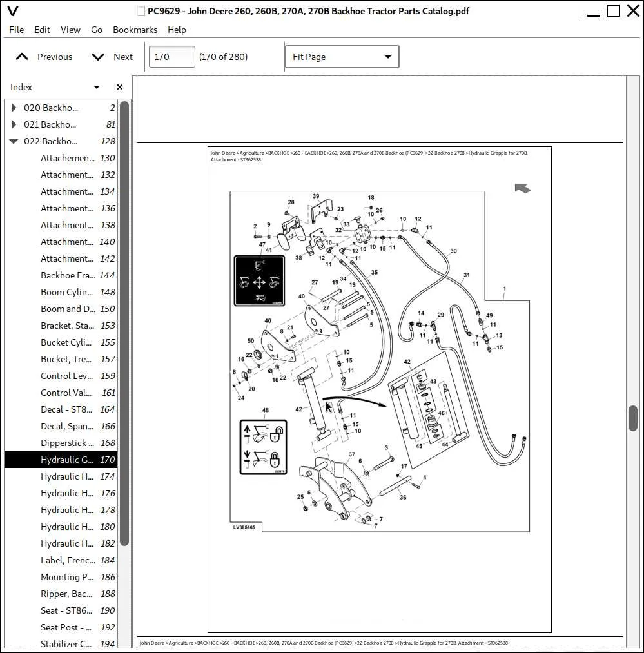Screen dimensions: 644x653
Task: Click the breadcrumb text above the diagram
Action: coord(369,156)
